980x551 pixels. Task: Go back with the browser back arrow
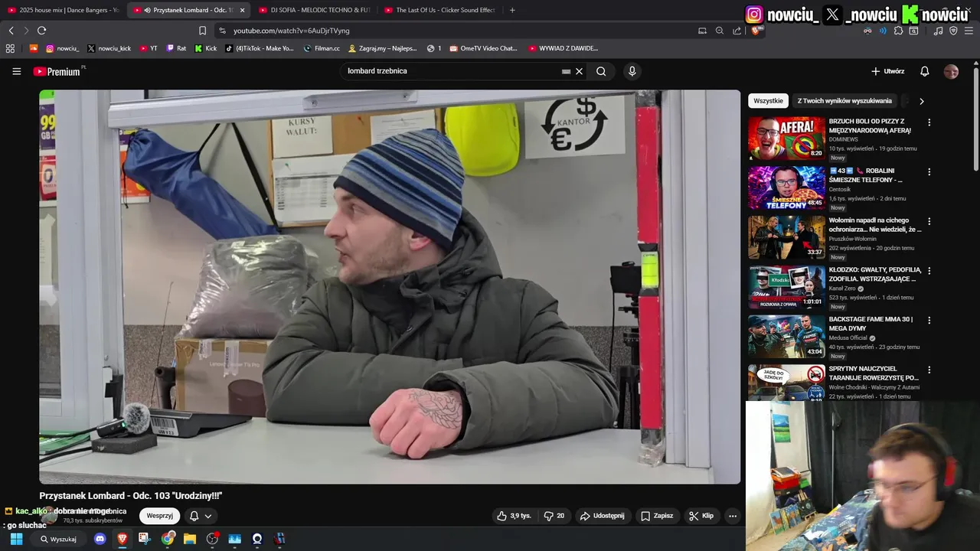coord(11,31)
